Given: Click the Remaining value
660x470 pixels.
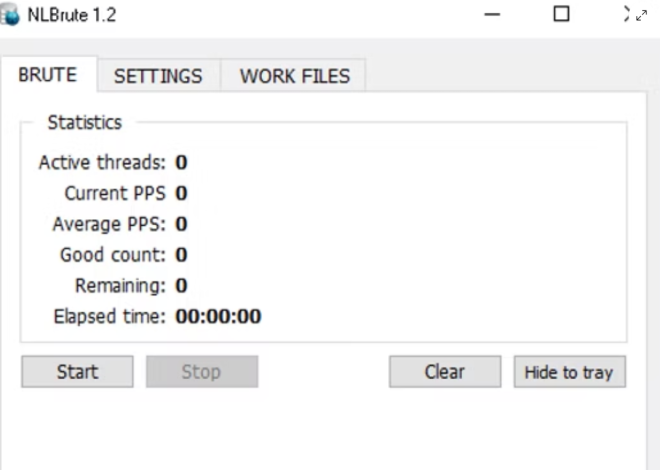Looking at the screenshot, I should pyautogui.click(x=182, y=286).
